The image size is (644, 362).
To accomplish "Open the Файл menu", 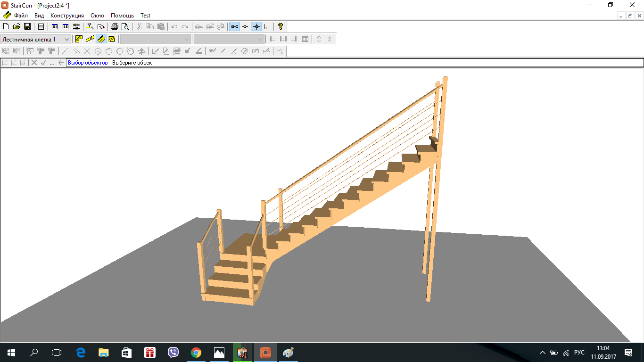I will [x=21, y=16].
